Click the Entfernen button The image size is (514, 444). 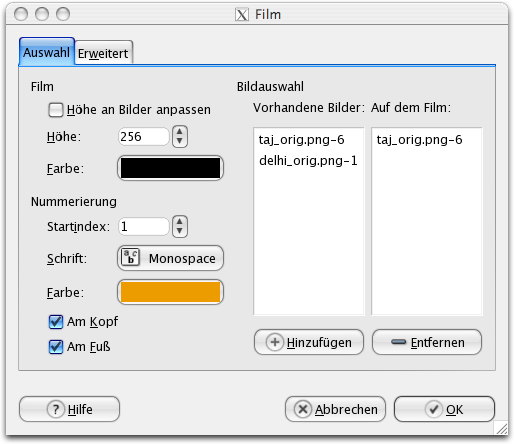427,342
